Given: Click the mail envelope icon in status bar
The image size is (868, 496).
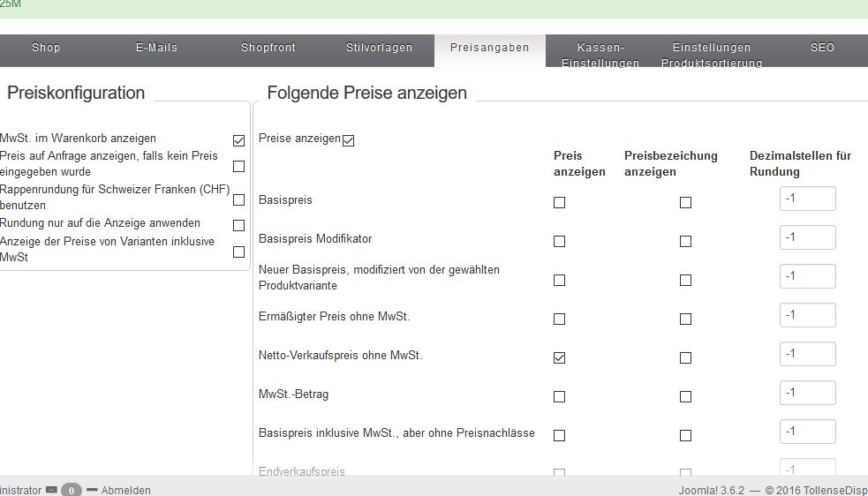Looking at the screenshot, I should (51, 490).
